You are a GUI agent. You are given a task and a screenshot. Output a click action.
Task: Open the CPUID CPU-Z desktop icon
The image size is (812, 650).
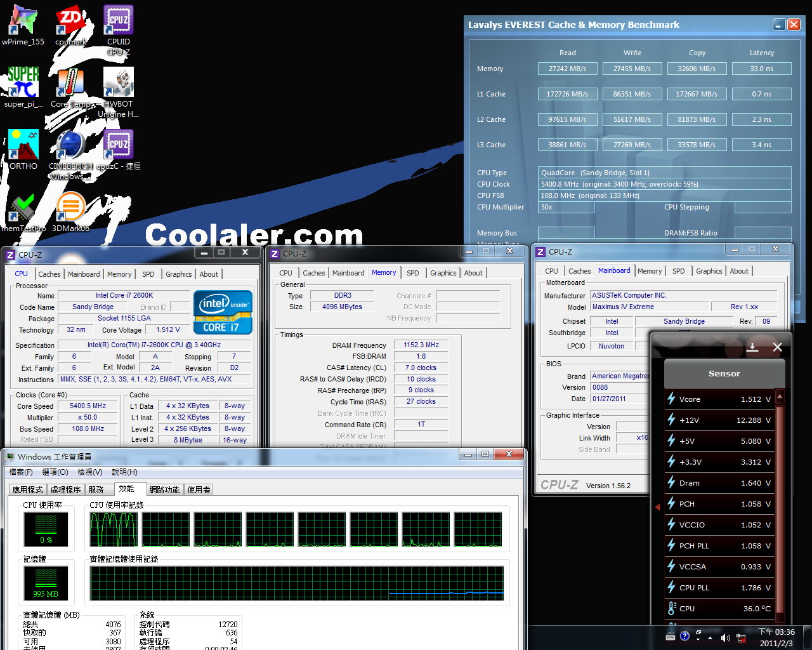[119, 30]
